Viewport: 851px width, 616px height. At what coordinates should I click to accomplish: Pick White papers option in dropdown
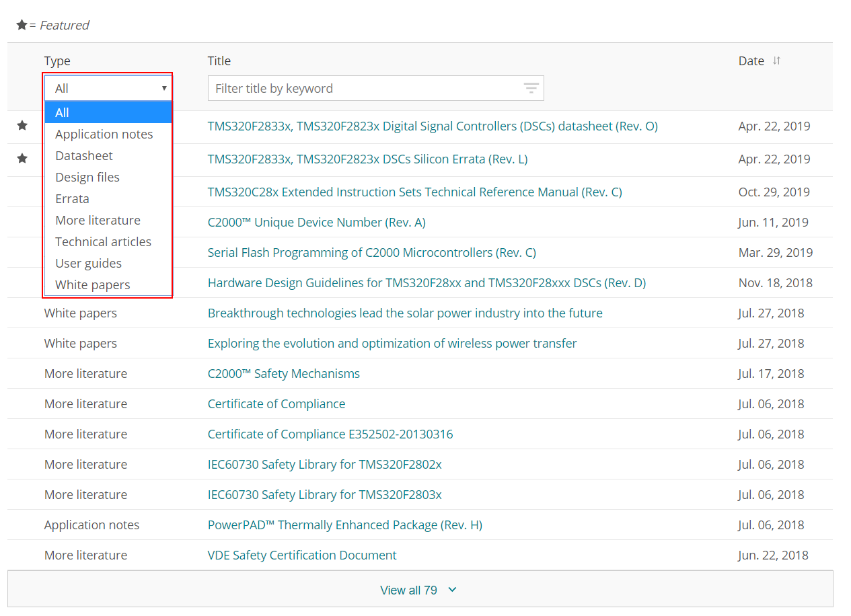[x=92, y=284]
